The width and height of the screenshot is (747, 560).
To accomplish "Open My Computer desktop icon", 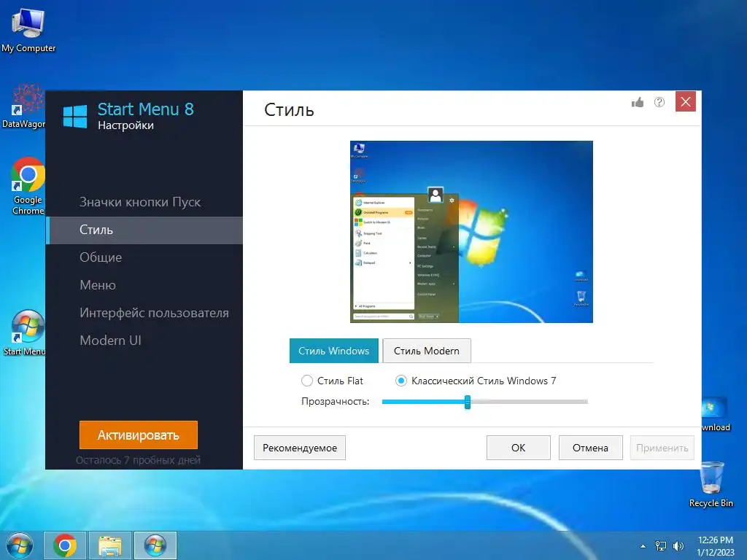I will click(28, 29).
